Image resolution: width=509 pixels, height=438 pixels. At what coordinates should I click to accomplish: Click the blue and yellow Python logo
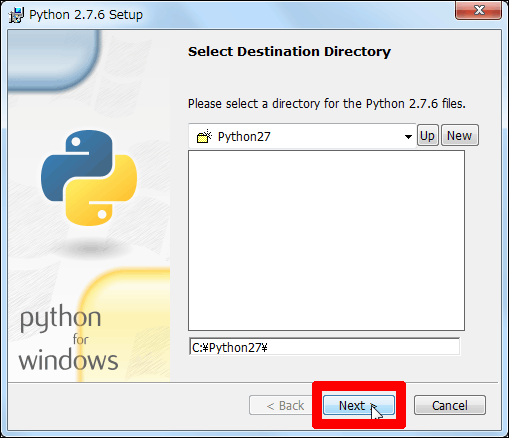pos(89,178)
